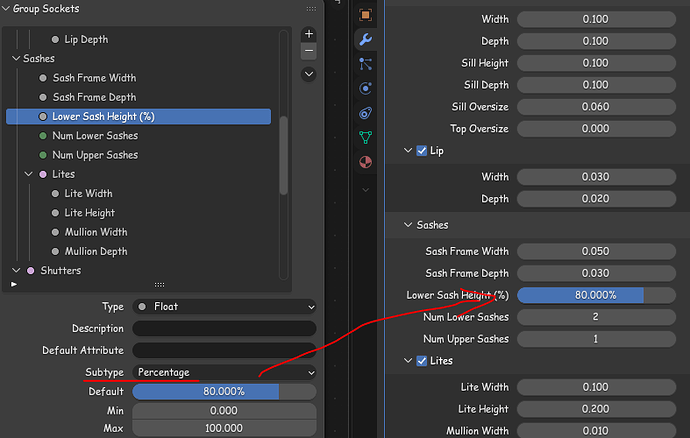Image resolution: width=690 pixels, height=438 pixels.
Task: Collapse the Sashes panel in modifier
Action: point(408,225)
